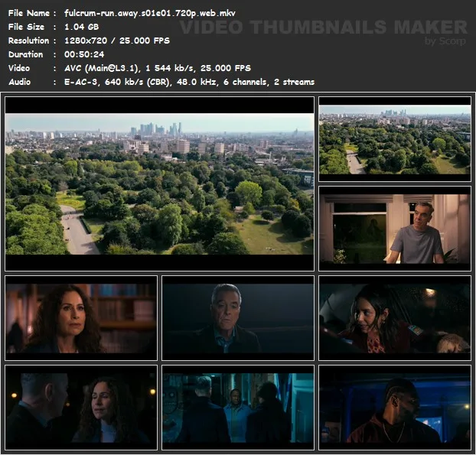Click the VIDEO THUMBNAILS MAKER watermark title
Screen dimensions: 476x455
321,28
